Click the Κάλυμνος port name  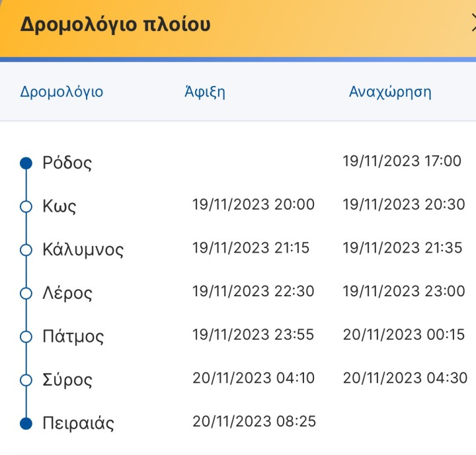click(x=83, y=250)
